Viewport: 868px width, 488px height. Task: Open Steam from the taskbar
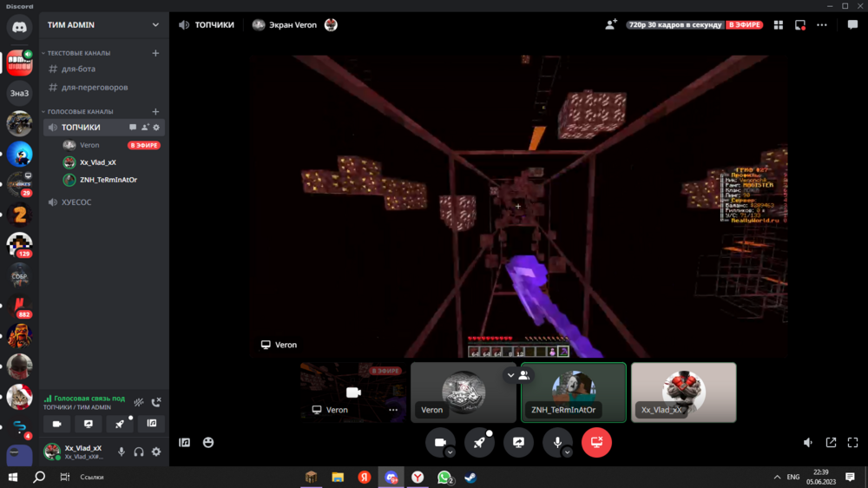coord(471,477)
